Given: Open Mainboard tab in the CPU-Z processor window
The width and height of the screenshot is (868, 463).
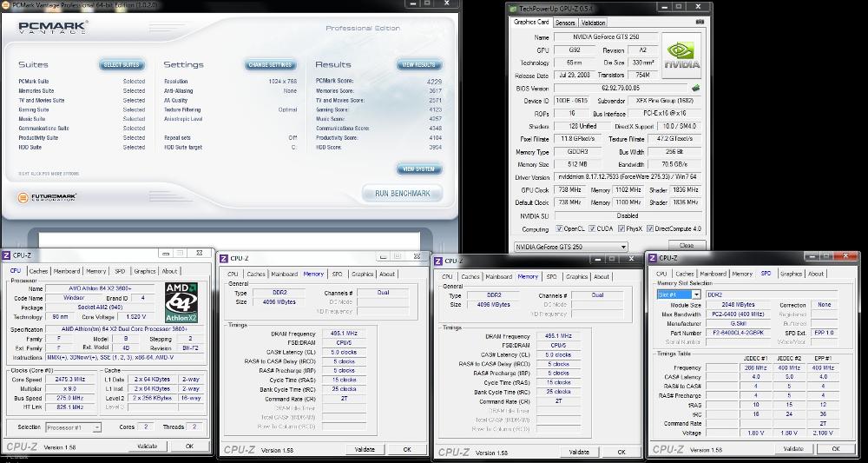Looking at the screenshot, I should (67, 271).
